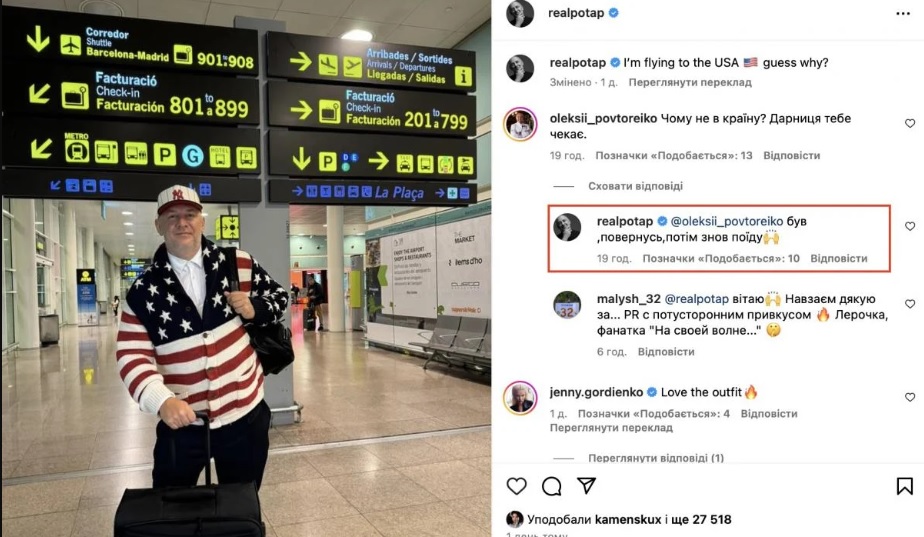Screen dimensions: 924x537
Task: Show translation 'Переглянути переклад' under caption
Action: point(690,83)
